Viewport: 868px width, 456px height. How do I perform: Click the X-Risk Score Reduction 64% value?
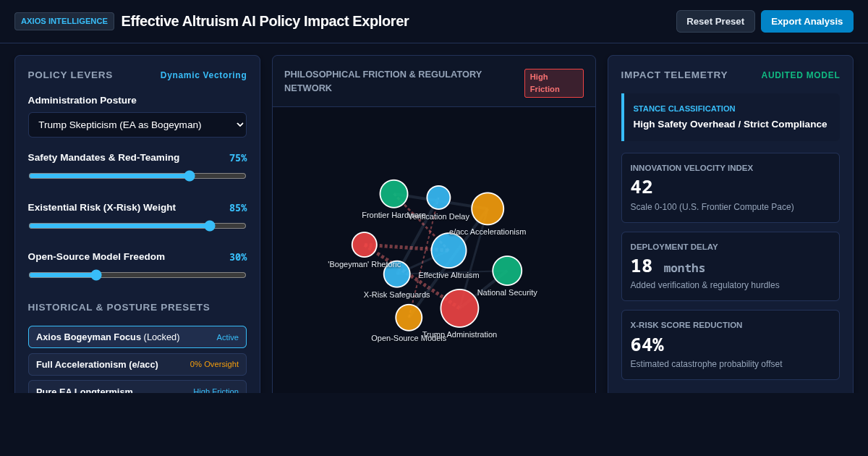(x=647, y=345)
